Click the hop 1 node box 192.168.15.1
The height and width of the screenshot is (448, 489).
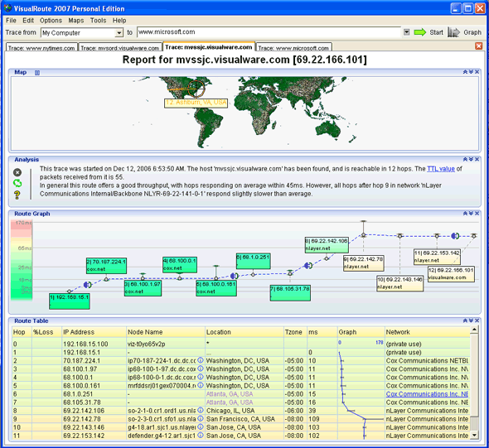(x=70, y=301)
